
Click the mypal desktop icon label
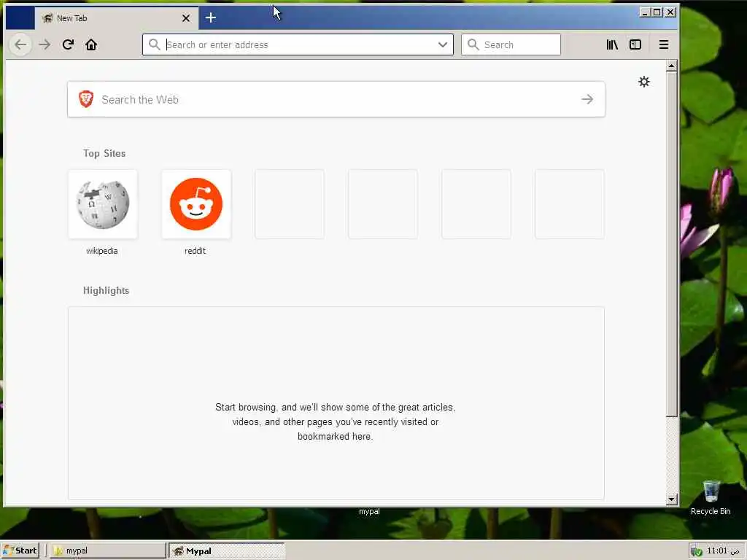[369, 511]
